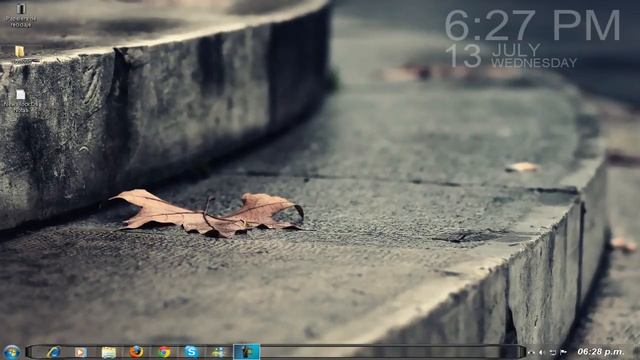Open the volume speaker tray icon
Screen dimensions: 640x360
pyautogui.click(x=542, y=352)
